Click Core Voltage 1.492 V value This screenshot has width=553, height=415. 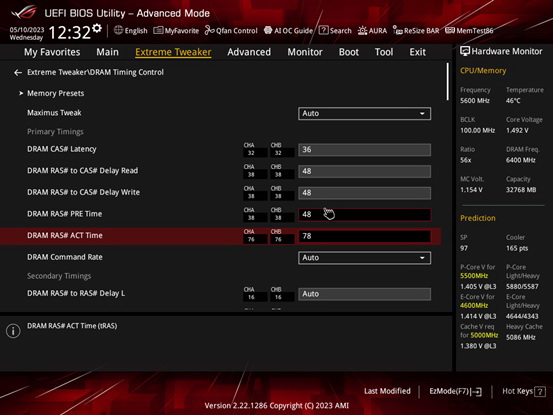pos(517,130)
